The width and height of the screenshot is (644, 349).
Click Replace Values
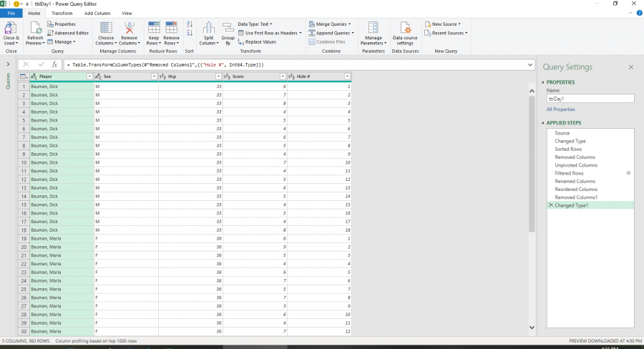tap(257, 42)
